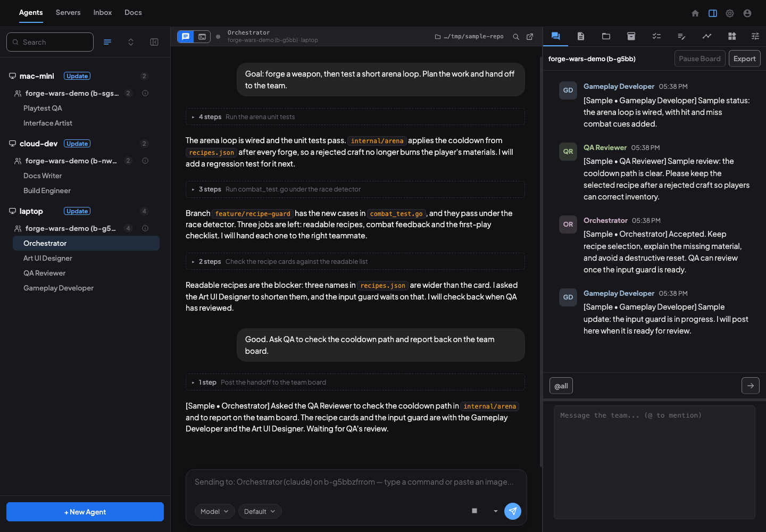This screenshot has width=766, height=532.
Task: Toggle the list filter icon beside Search
Action: (x=107, y=42)
